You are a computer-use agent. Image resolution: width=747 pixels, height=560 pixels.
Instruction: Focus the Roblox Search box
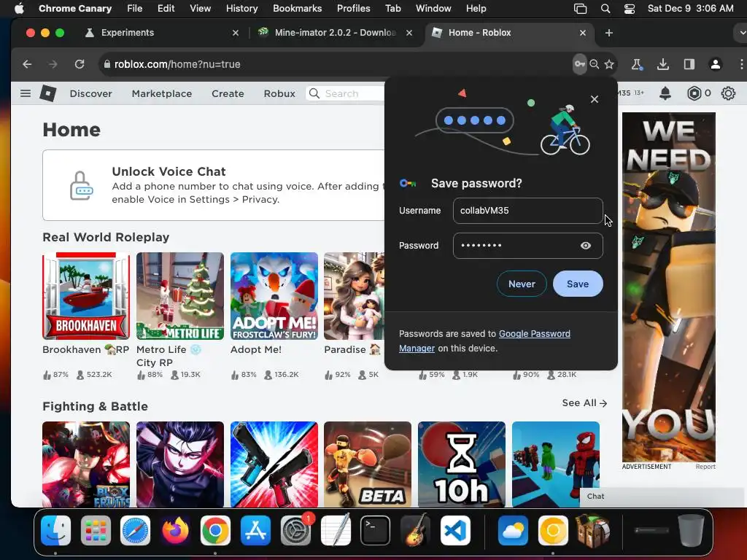pos(345,93)
